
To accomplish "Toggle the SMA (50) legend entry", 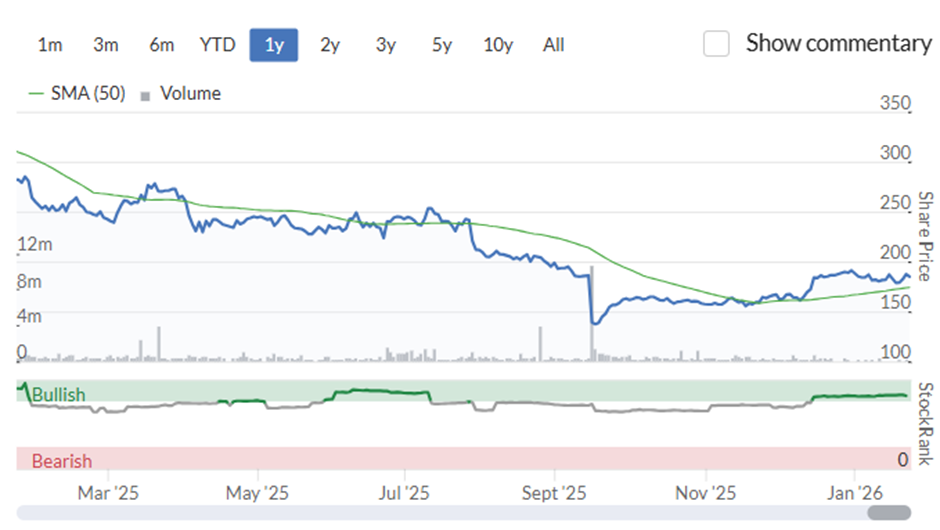I will pyautogui.click(x=77, y=94).
